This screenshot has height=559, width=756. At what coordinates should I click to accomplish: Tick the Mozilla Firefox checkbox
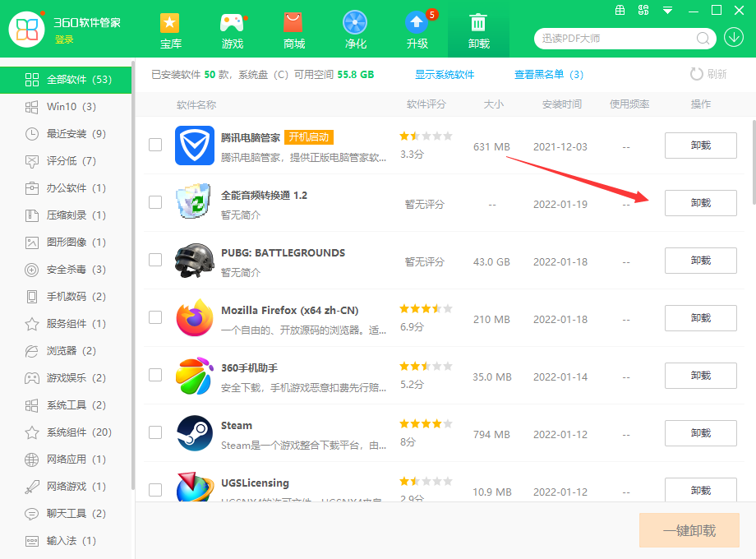point(155,317)
